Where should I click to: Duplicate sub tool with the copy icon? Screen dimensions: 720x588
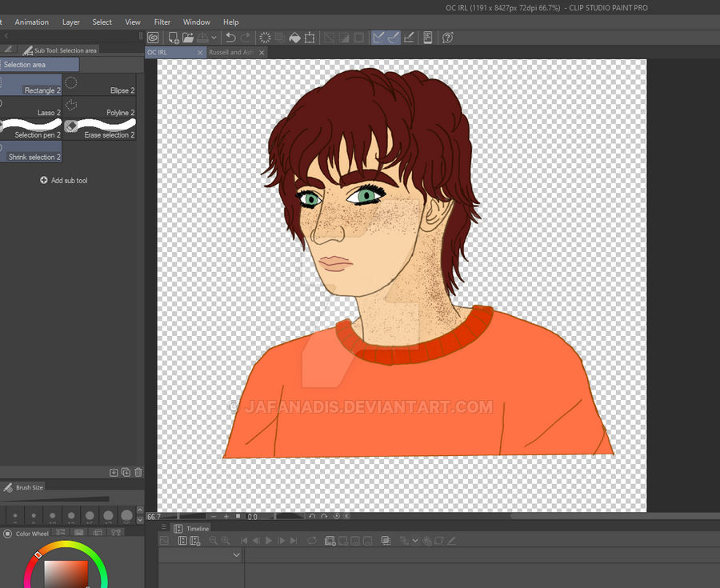pos(126,473)
